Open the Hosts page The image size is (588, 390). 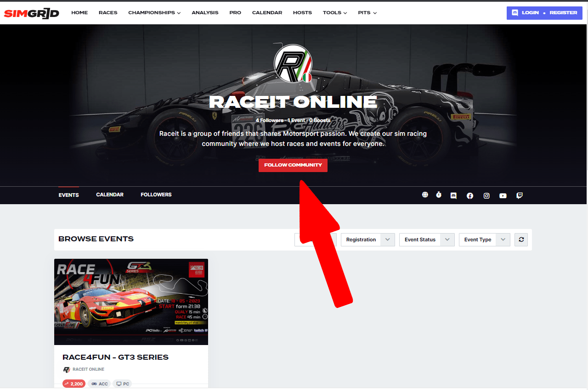(x=302, y=13)
